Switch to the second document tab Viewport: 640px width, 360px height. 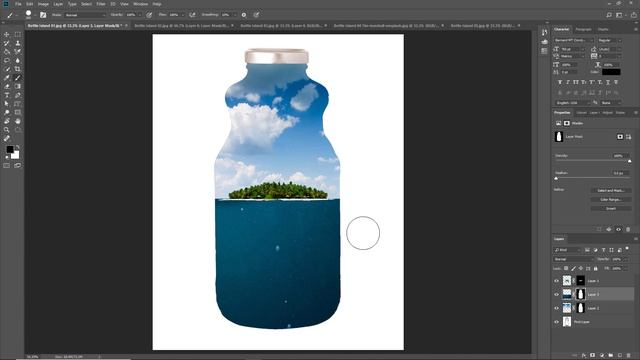182,25
